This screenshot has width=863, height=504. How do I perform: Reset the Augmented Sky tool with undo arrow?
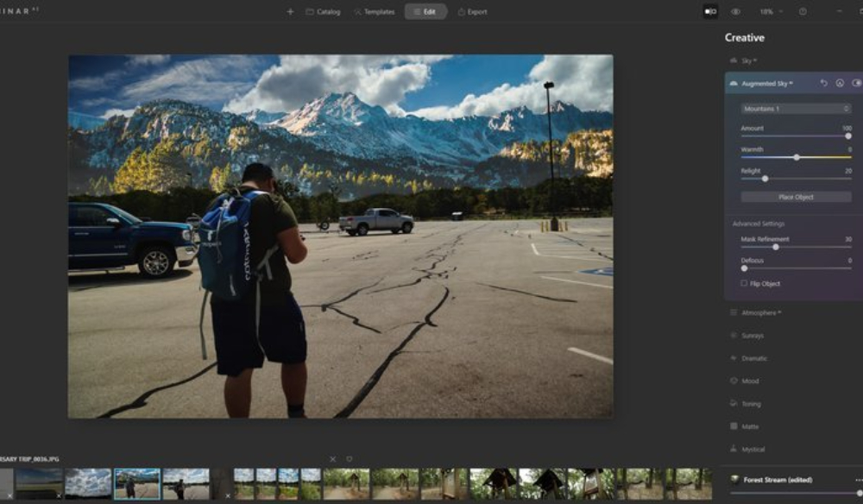coord(823,83)
